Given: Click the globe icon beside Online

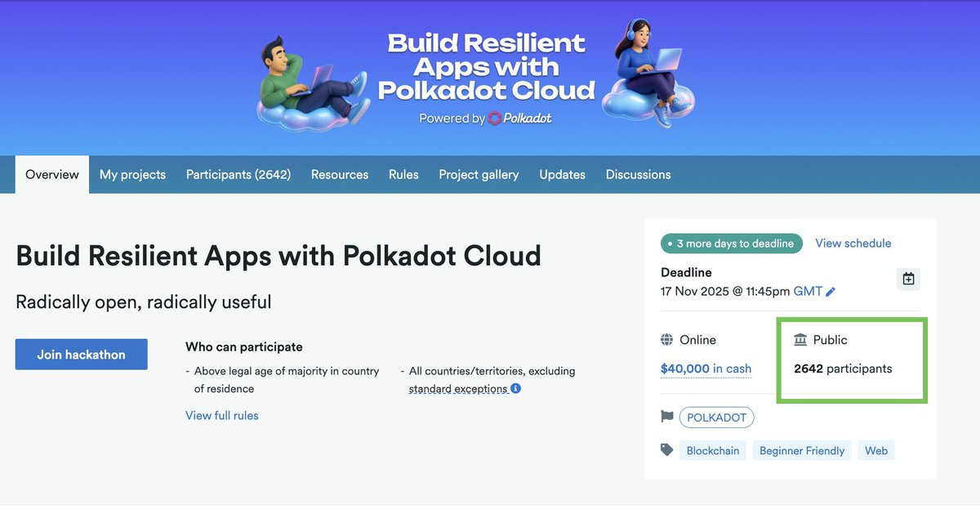Looking at the screenshot, I should (x=667, y=340).
